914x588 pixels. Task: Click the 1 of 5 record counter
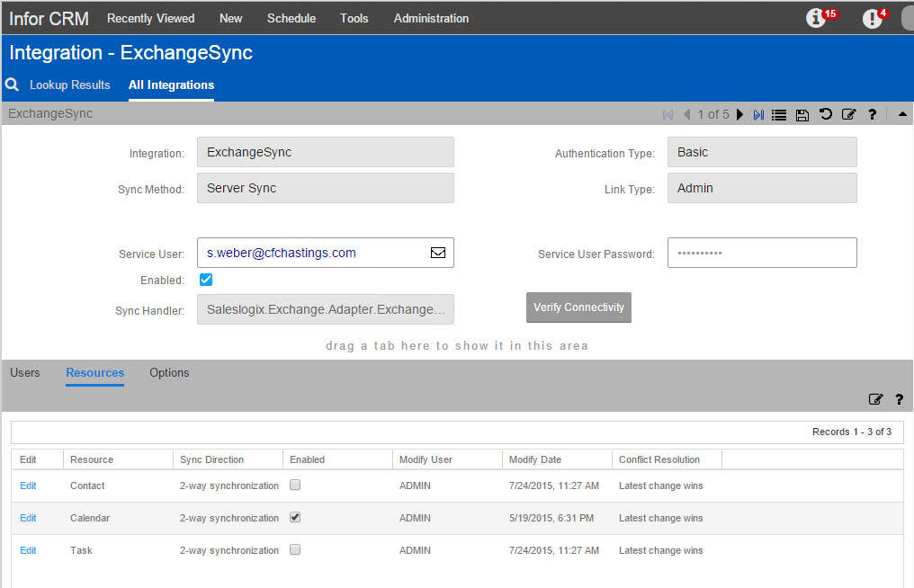(713, 115)
